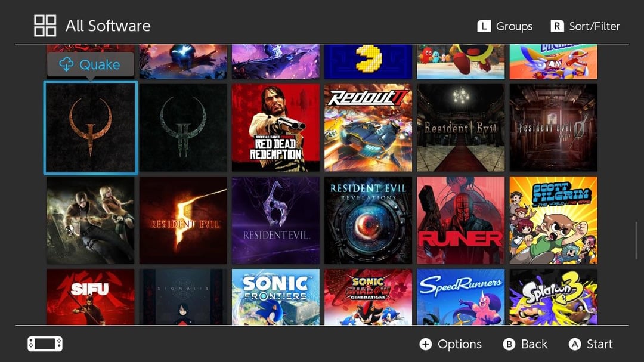This screenshot has width=644, height=362.
Task: Select the Sonic Frontiers tile
Action: [x=275, y=296]
